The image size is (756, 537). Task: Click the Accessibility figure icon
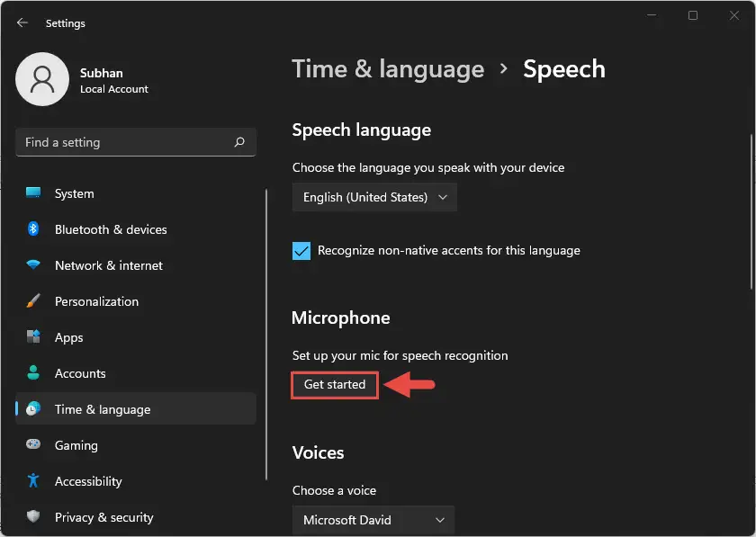[33, 480]
